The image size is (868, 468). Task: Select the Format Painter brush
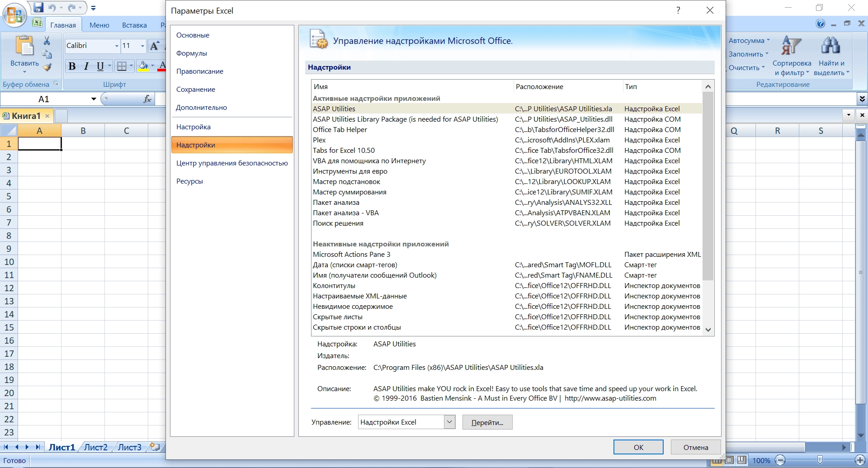point(47,67)
